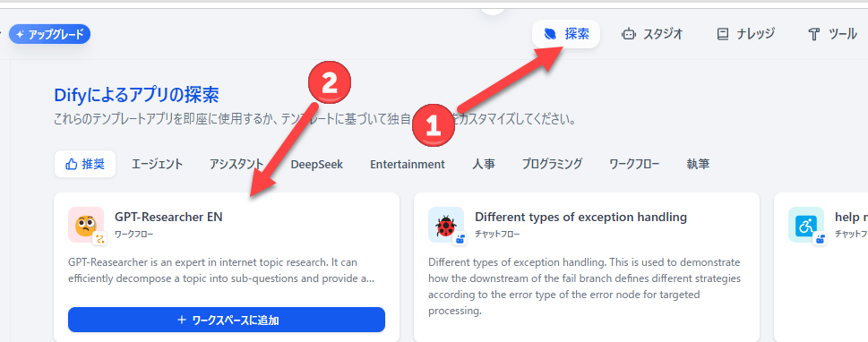Viewport: 868px width, 342px height.
Task: Choose the Entertainment category
Action: coord(408,164)
